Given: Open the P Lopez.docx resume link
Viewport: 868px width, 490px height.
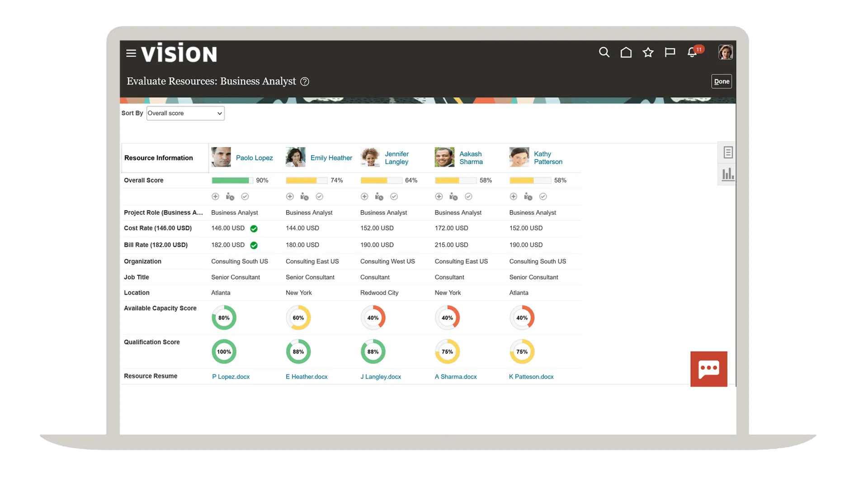Looking at the screenshot, I should pyautogui.click(x=231, y=376).
